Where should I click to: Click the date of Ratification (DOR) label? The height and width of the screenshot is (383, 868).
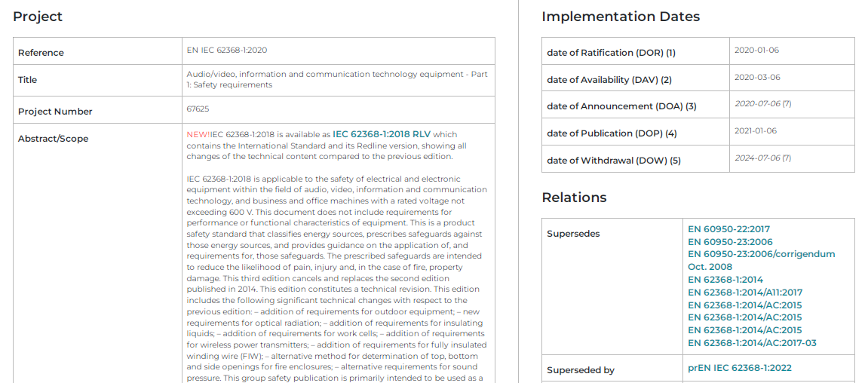(x=611, y=53)
